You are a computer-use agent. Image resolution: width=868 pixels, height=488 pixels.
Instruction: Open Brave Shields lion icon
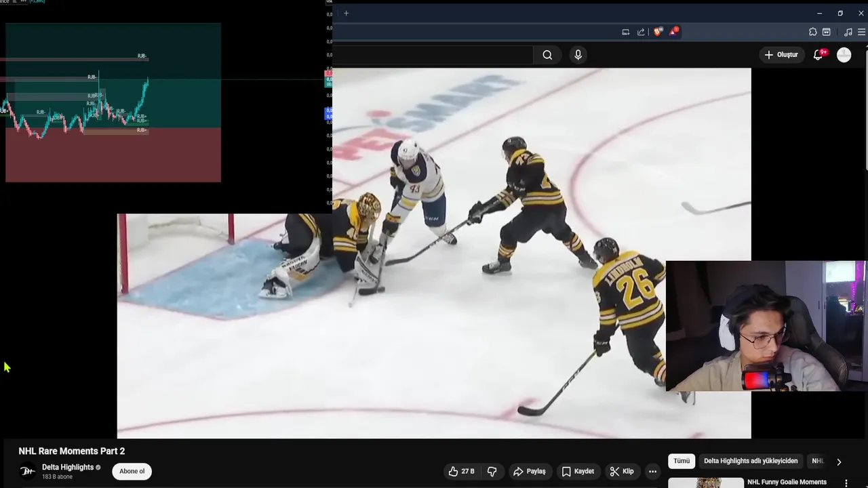(657, 32)
